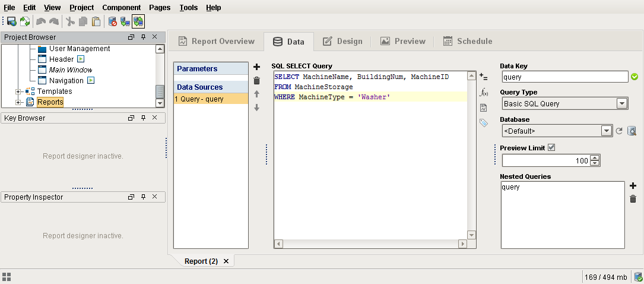Toggle the Header window play indicator
The image size is (644, 284).
tap(81, 59)
